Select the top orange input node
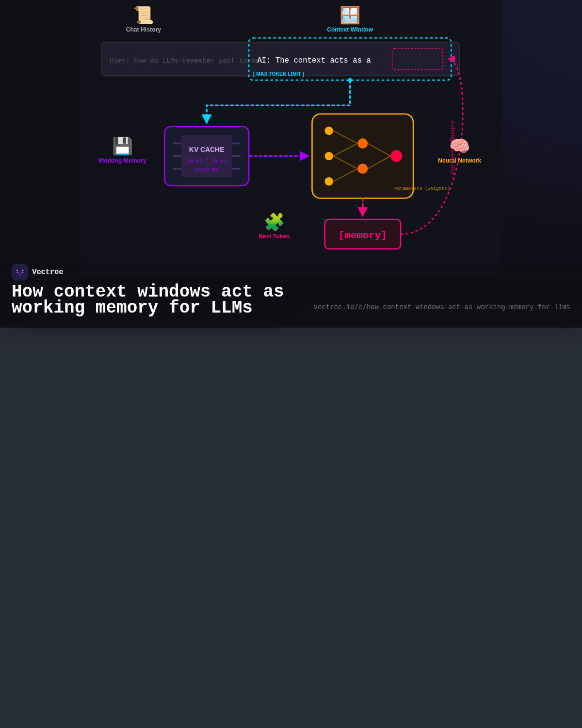 329,131
